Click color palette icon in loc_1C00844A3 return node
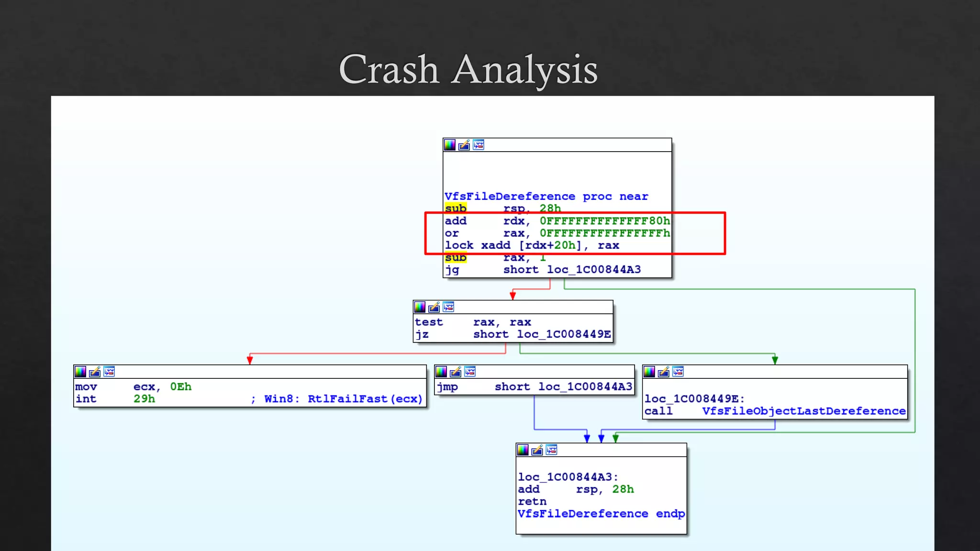 [523, 450]
